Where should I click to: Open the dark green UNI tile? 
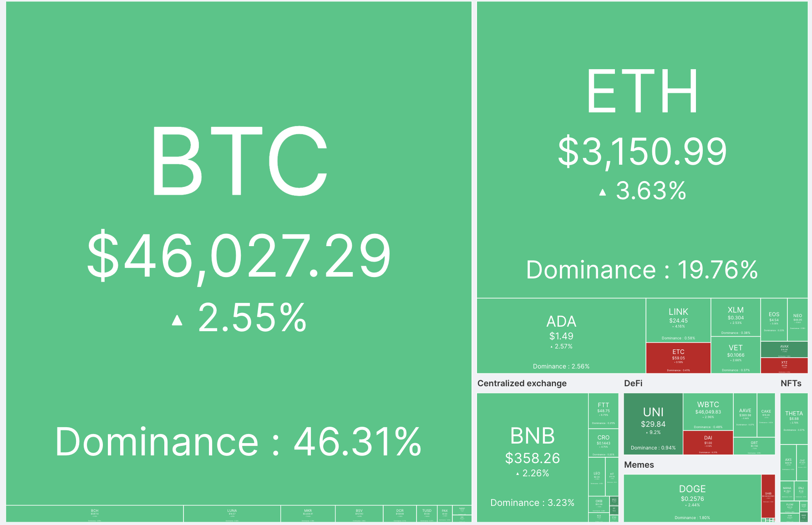pos(653,424)
